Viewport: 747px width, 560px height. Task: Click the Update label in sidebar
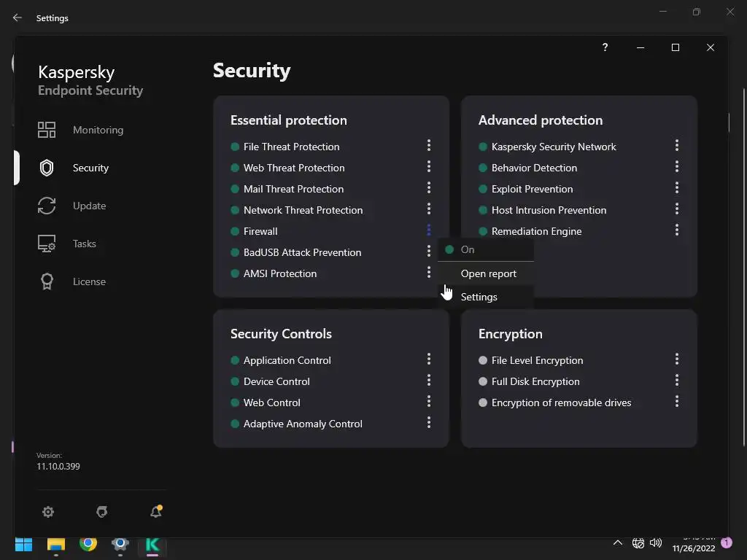[x=90, y=206]
